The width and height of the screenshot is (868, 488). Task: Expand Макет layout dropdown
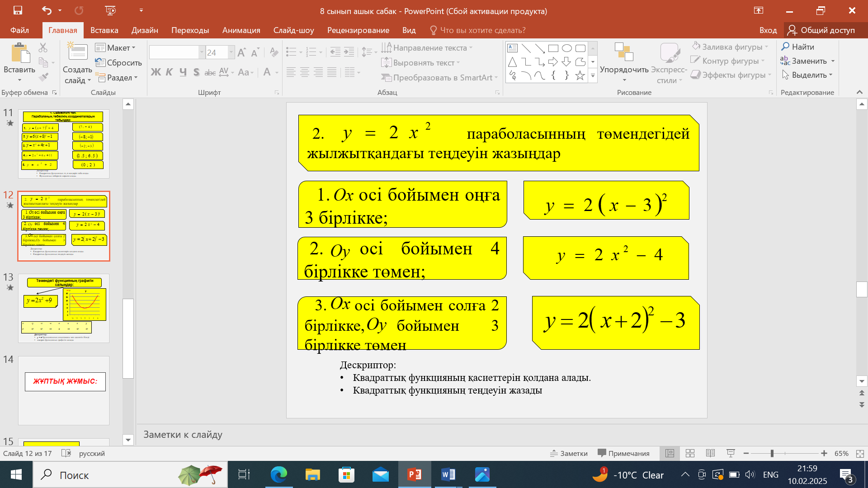click(116, 47)
